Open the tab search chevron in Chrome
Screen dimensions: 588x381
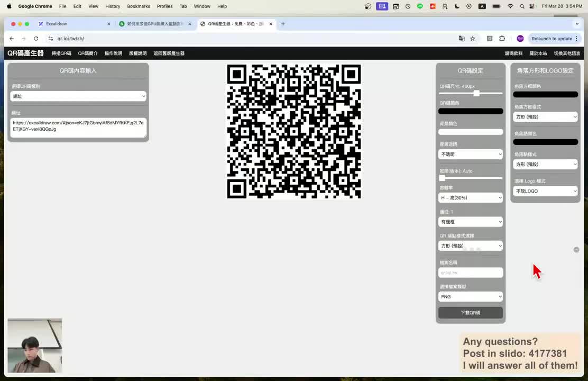pyautogui.click(x=577, y=24)
